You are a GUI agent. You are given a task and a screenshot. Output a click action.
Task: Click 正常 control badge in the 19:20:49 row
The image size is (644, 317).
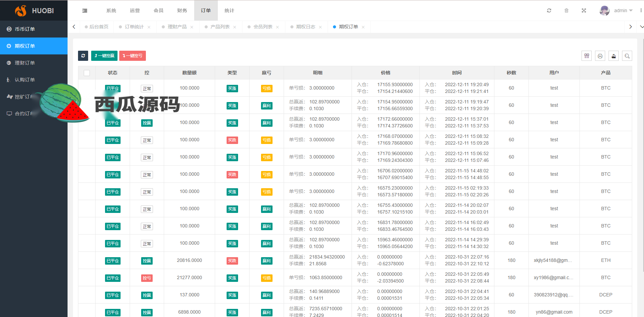coord(147,89)
